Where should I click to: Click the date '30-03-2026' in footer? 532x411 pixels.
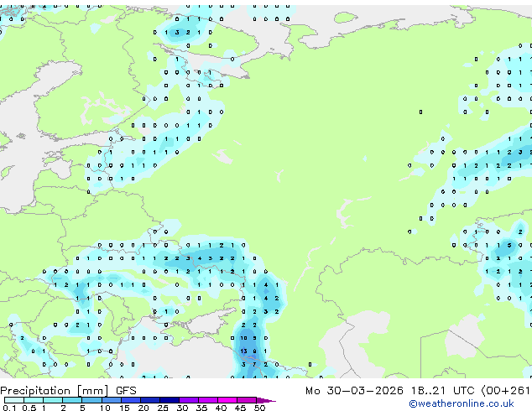pyautogui.click(x=365, y=391)
